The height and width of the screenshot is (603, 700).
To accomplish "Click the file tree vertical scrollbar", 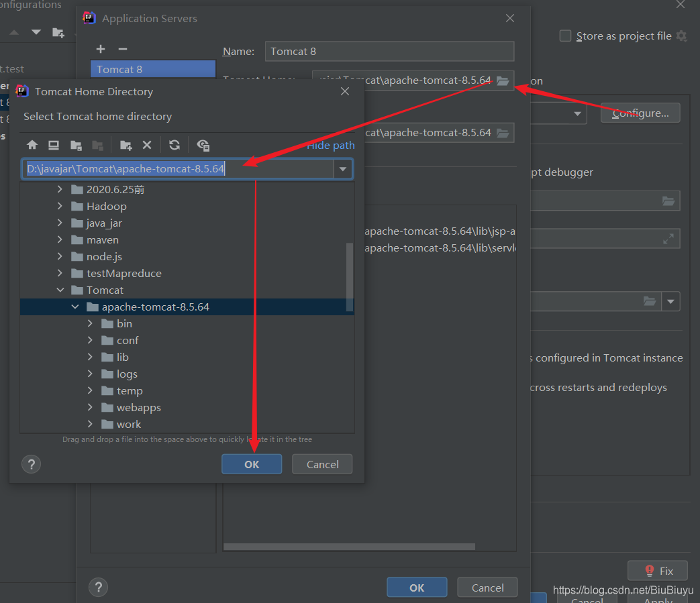I will click(x=350, y=276).
